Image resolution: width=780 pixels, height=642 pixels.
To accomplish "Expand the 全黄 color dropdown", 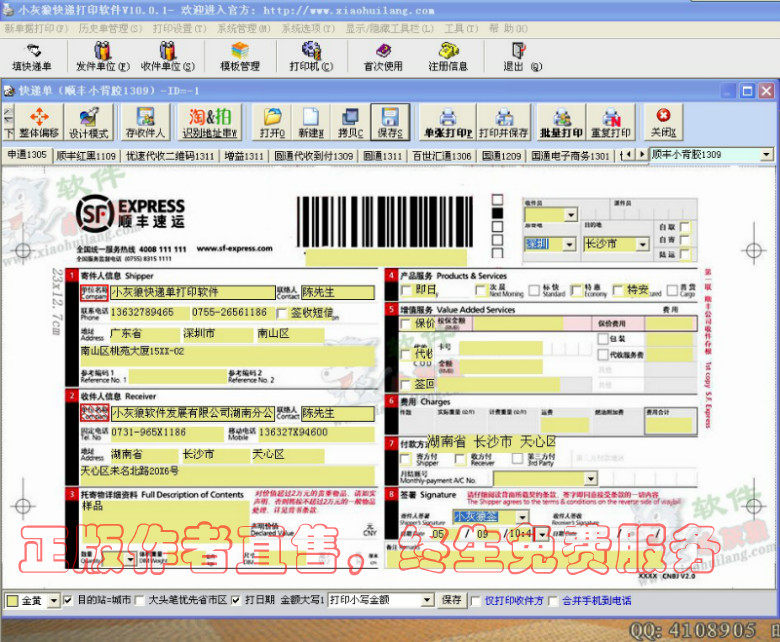I will 54,601.
